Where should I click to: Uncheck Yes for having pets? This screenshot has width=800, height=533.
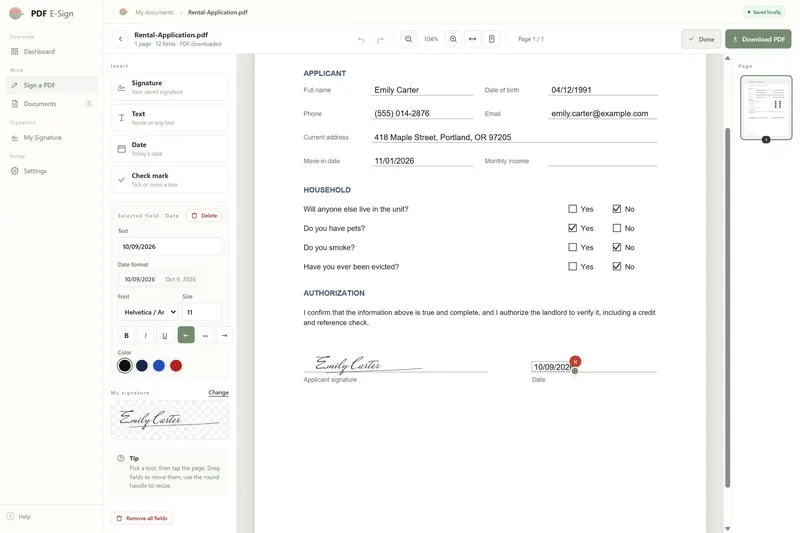[572, 228]
